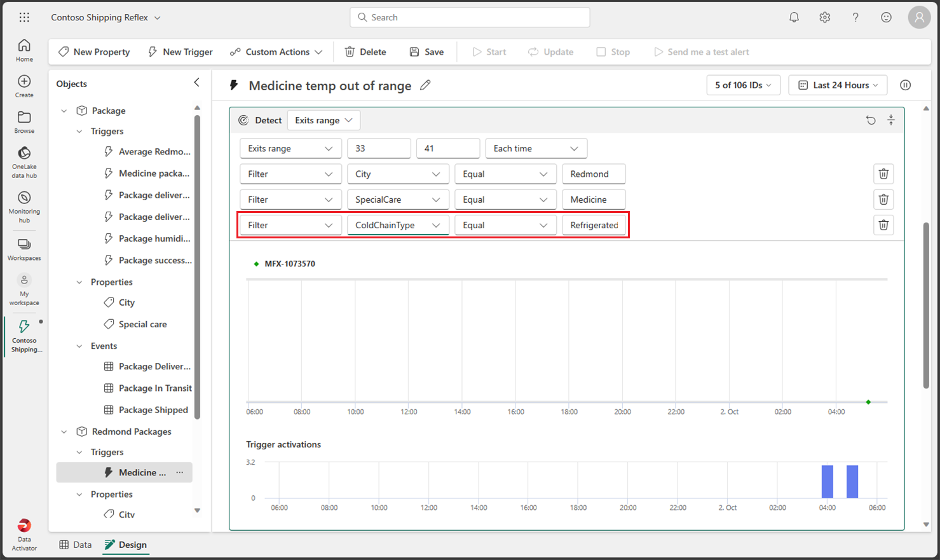Open My workspace in sidebar
Screen dimensions: 940x560
(24, 290)
